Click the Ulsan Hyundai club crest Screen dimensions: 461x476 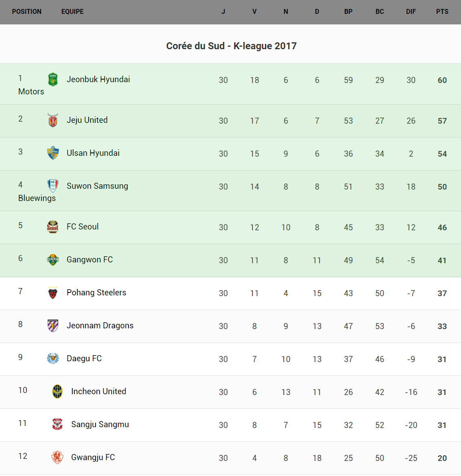click(x=53, y=153)
